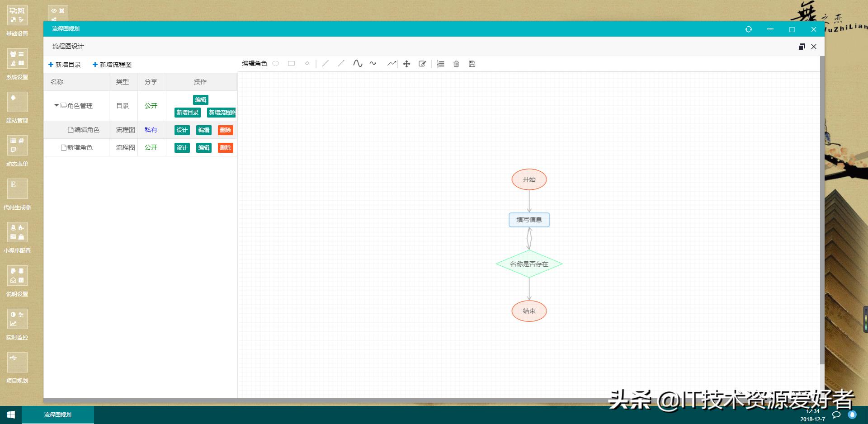This screenshot has height=424, width=868.
Task: Switch to the 流程图规划 taskbar item
Action: [x=59, y=415]
